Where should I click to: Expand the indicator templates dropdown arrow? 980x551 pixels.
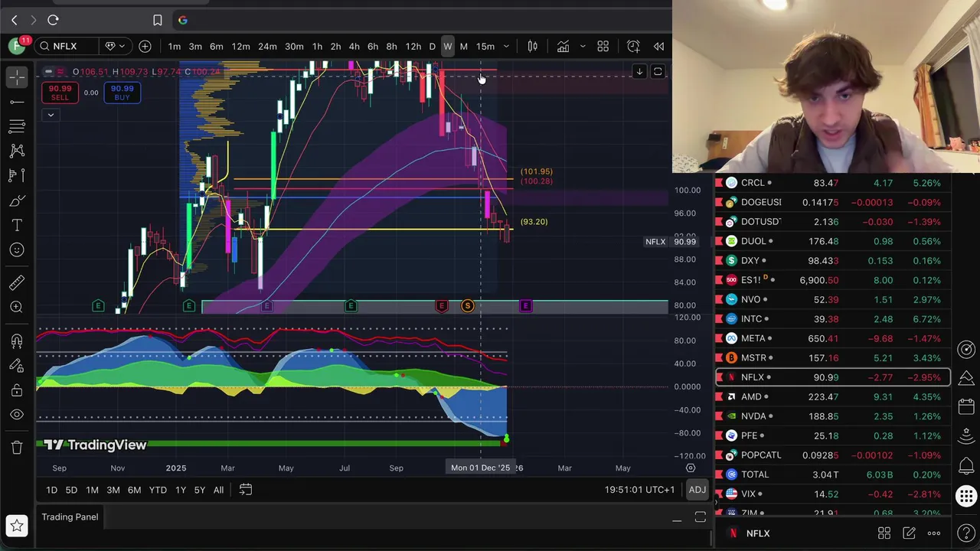583,47
